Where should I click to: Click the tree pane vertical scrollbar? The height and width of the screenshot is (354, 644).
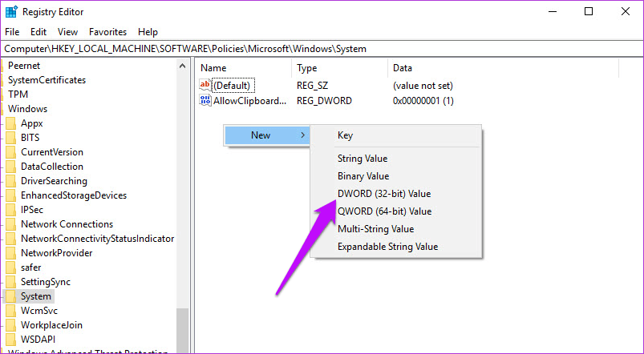coord(183,200)
